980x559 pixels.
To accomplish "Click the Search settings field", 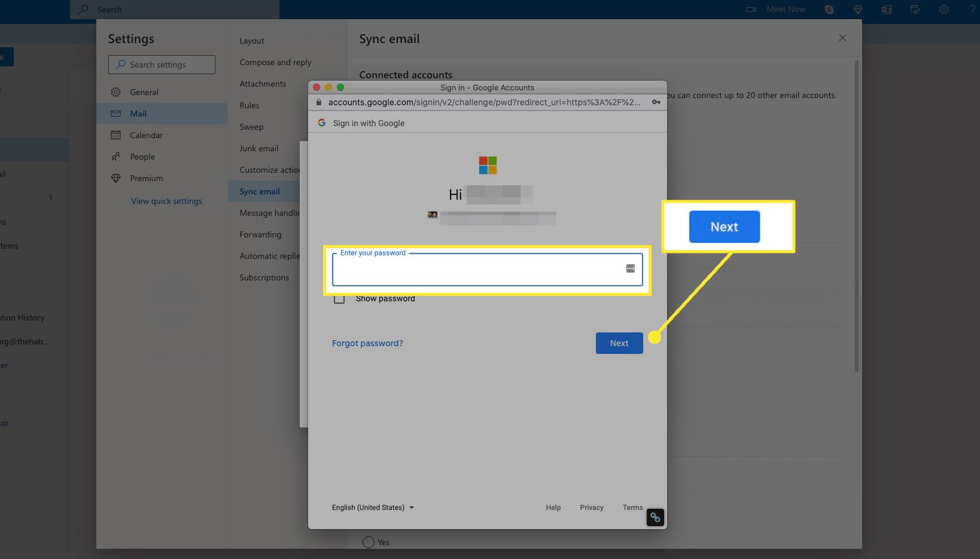I will tap(162, 65).
